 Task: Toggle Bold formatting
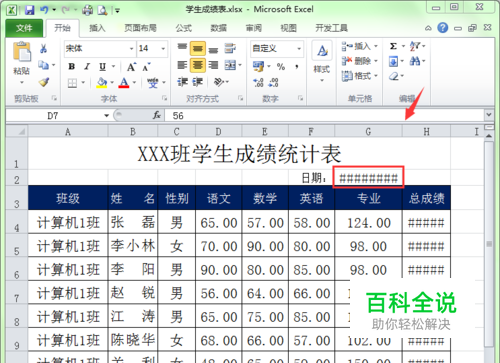click(71, 66)
